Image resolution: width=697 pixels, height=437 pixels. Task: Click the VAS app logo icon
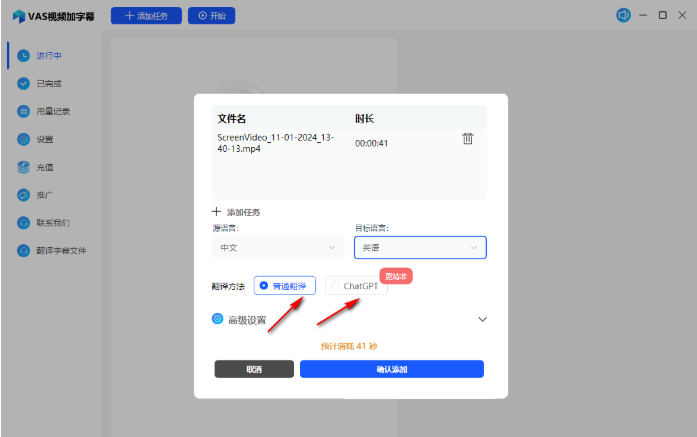19,16
